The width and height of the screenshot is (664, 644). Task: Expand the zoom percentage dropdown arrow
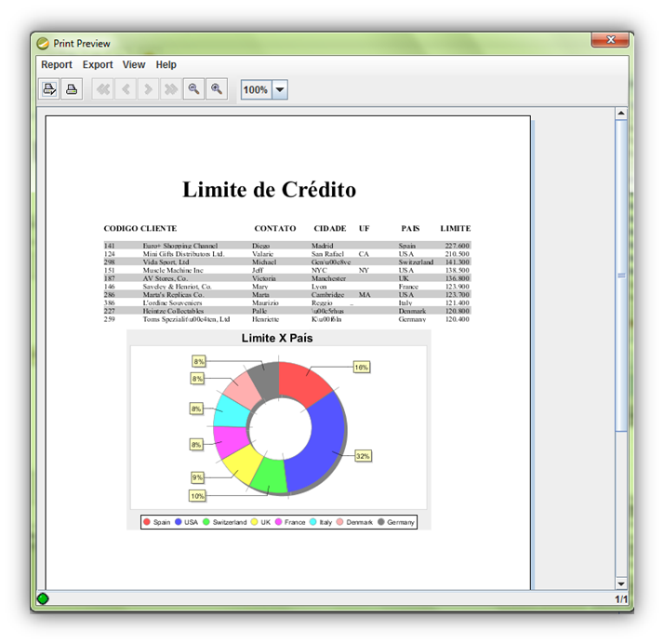pos(279,90)
